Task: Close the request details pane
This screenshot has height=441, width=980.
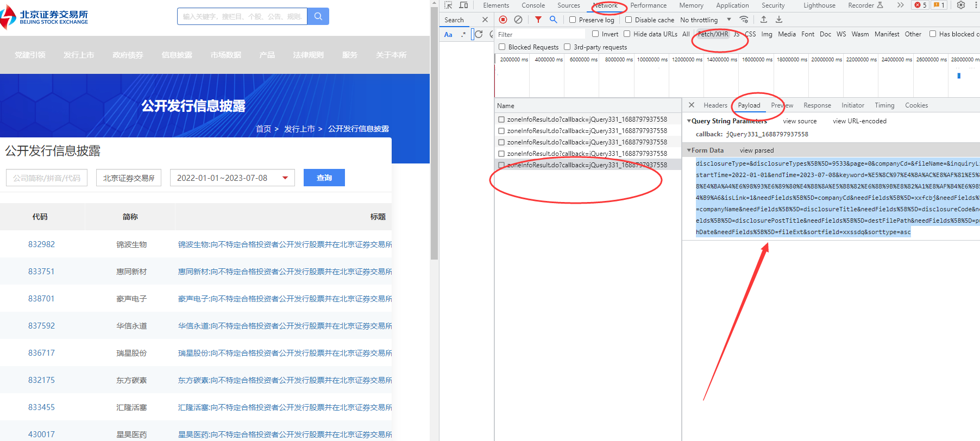Action: point(692,105)
